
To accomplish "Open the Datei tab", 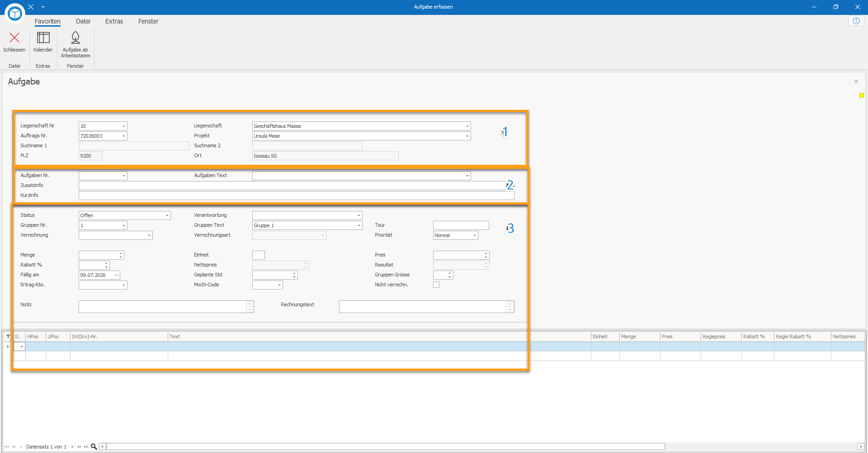I will click(83, 21).
